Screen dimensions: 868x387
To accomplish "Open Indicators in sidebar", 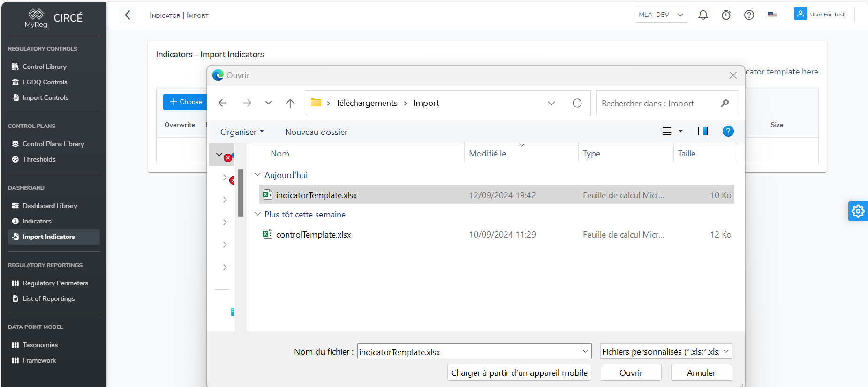I will [x=37, y=221].
